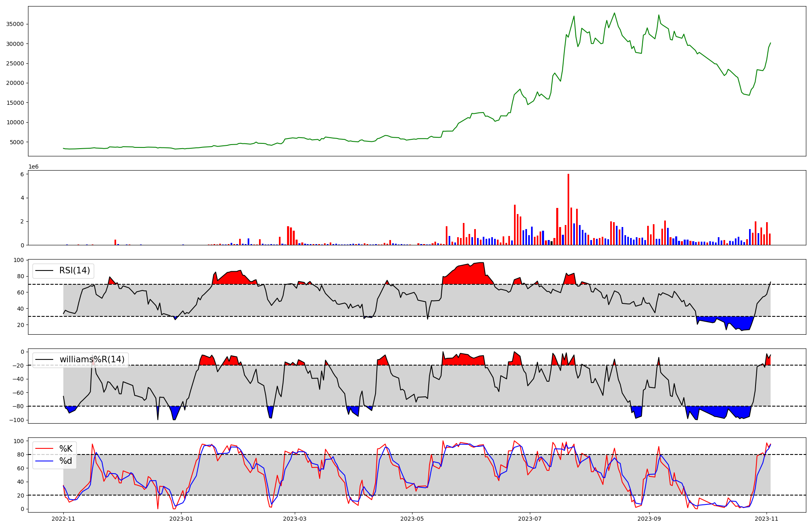Click the 6 tick on volume axis
Image resolution: width=812 pixels, height=528 pixels.
pyautogui.click(x=22, y=174)
